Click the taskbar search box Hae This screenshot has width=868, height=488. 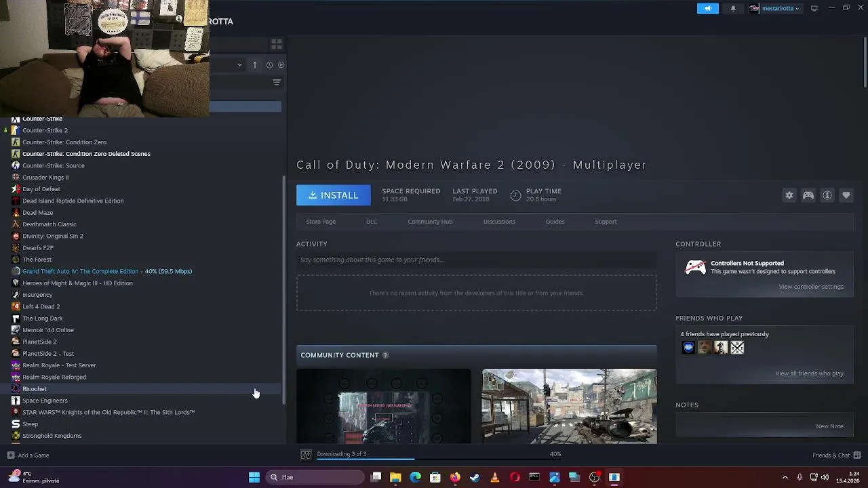click(x=315, y=477)
